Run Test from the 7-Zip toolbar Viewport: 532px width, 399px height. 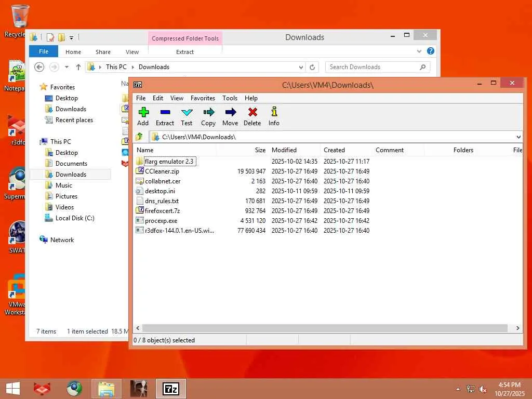(187, 116)
